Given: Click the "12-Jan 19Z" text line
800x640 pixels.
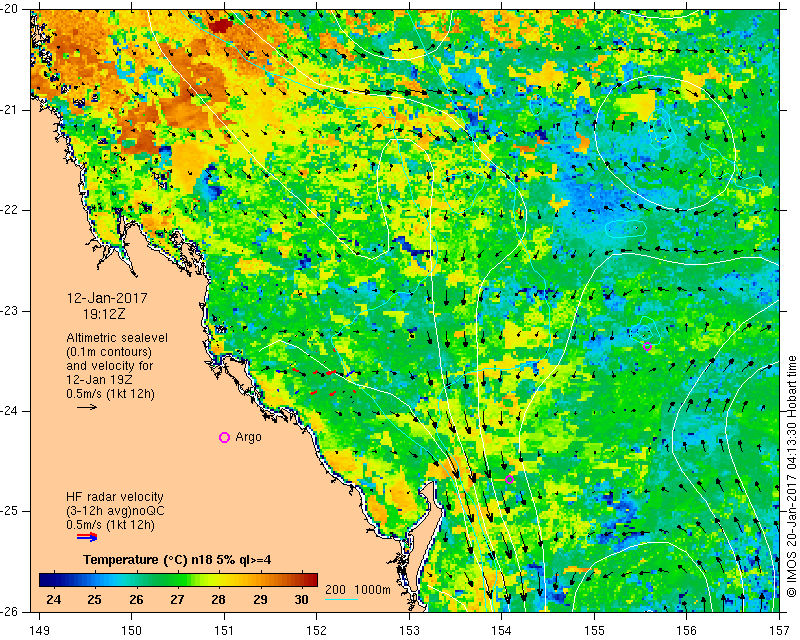Looking at the screenshot, I should pyautogui.click(x=99, y=380).
